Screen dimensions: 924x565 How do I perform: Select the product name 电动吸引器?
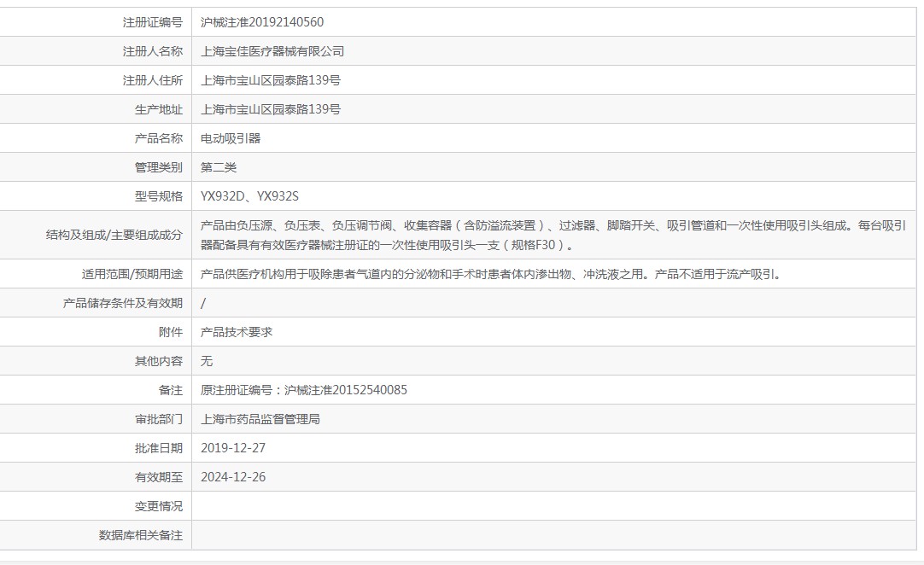231,138
